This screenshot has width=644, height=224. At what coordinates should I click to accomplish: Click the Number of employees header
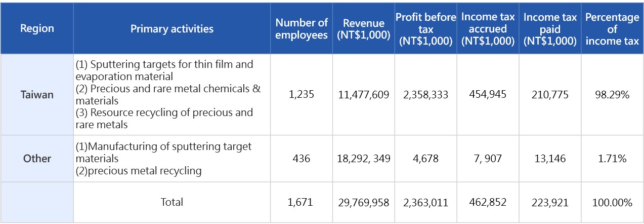point(302,29)
